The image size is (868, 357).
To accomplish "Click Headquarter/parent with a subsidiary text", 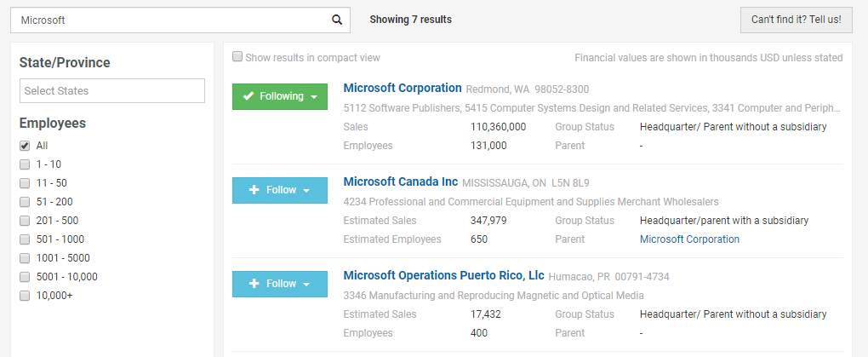I will pyautogui.click(x=724, y=220).
